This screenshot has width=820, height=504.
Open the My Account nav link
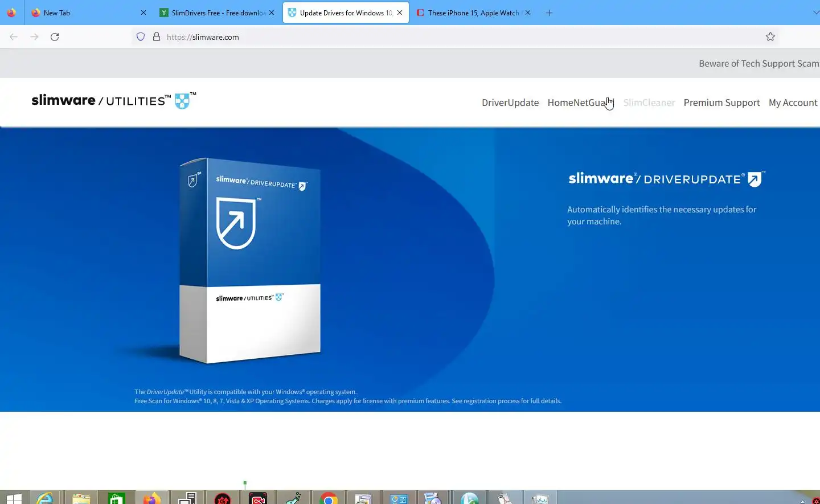(793, 103)
